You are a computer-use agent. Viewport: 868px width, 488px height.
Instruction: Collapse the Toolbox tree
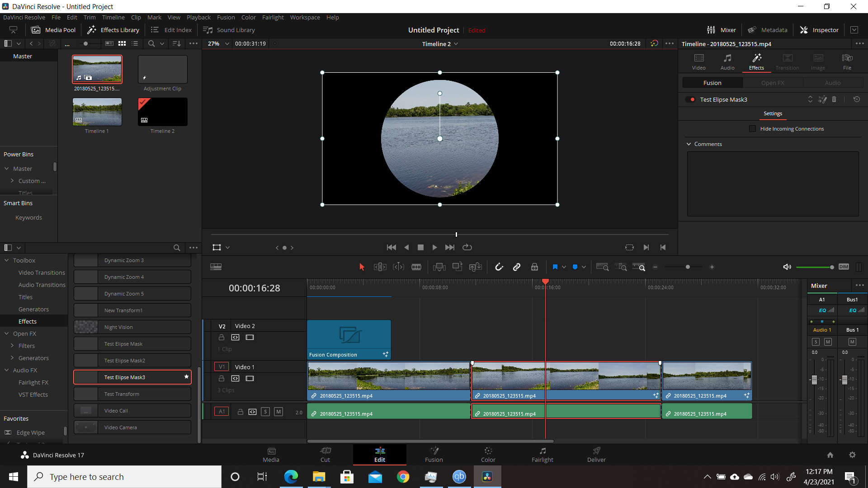tap(7, 260)
